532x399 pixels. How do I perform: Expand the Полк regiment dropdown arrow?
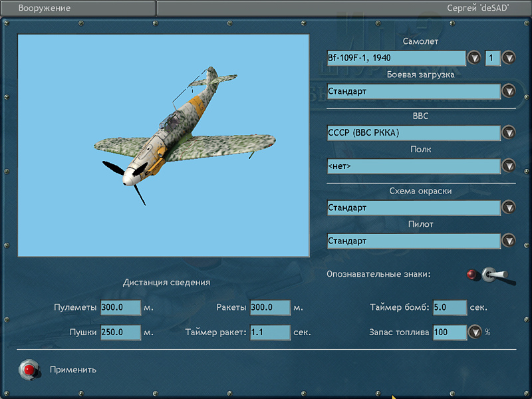pyautogui.click(x=509, y=166)
